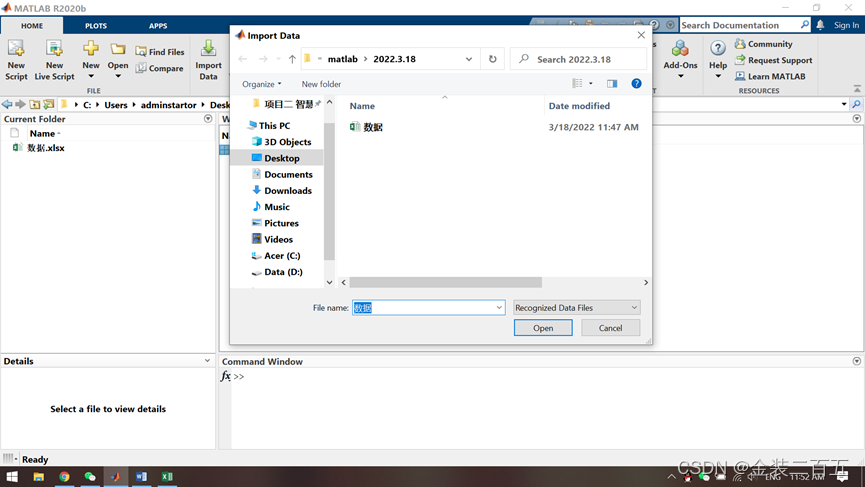The image size is (865, 487).
Task: Click Learn MATLAB
Action: (771, 76)
